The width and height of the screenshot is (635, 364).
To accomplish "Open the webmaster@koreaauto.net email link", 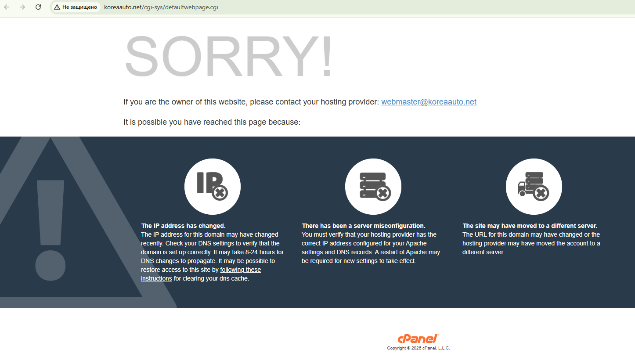I will pyautogui.click(x=429, y=102).
